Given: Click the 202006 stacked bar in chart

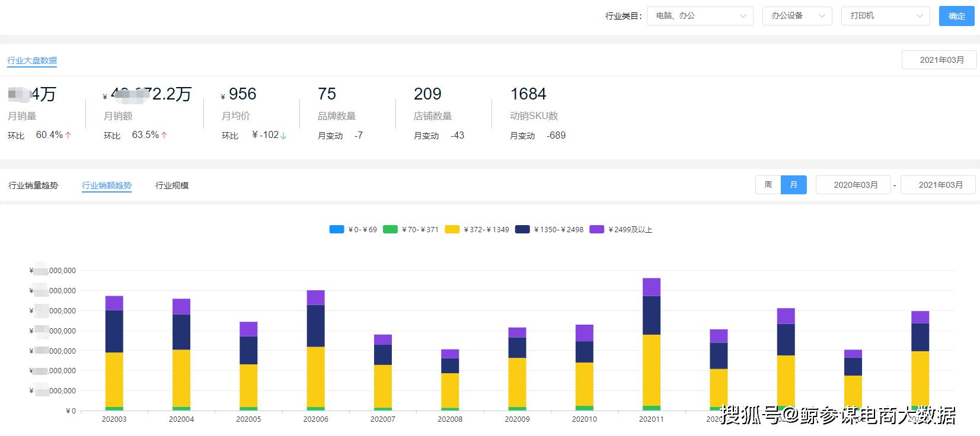Looking at the screenshot, I should pyautogui.click(x=315, y=350).
